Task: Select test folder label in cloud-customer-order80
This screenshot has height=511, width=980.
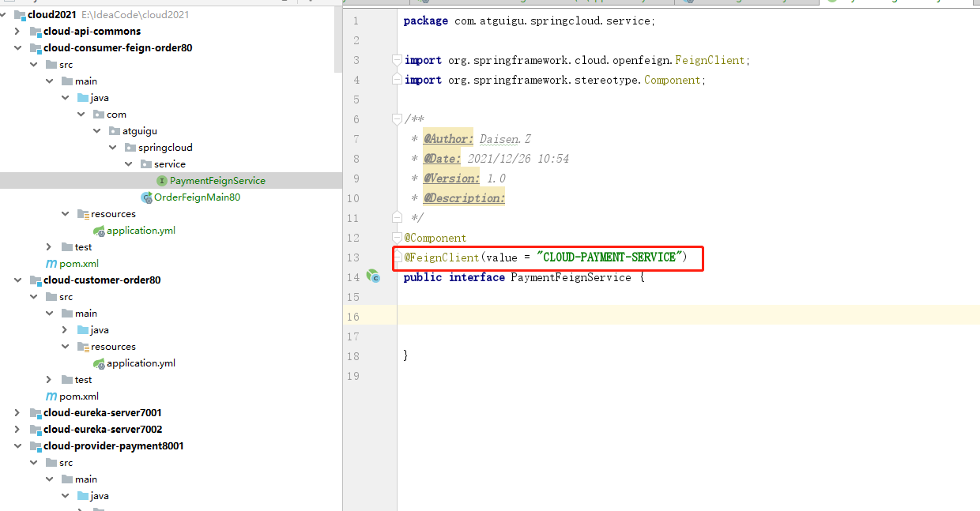Action: click(x=83, y=380)
